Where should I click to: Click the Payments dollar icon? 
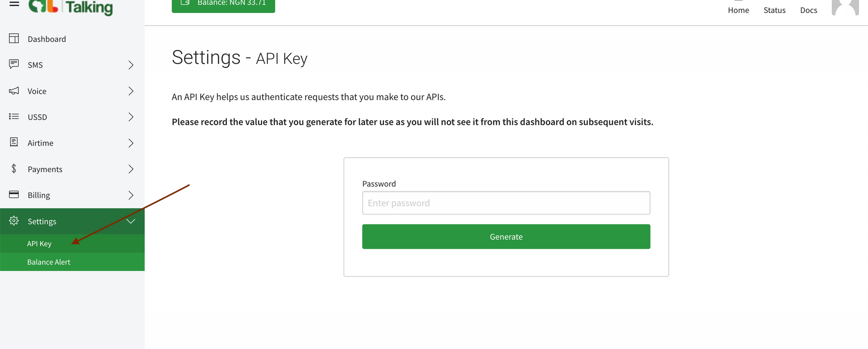13,169
